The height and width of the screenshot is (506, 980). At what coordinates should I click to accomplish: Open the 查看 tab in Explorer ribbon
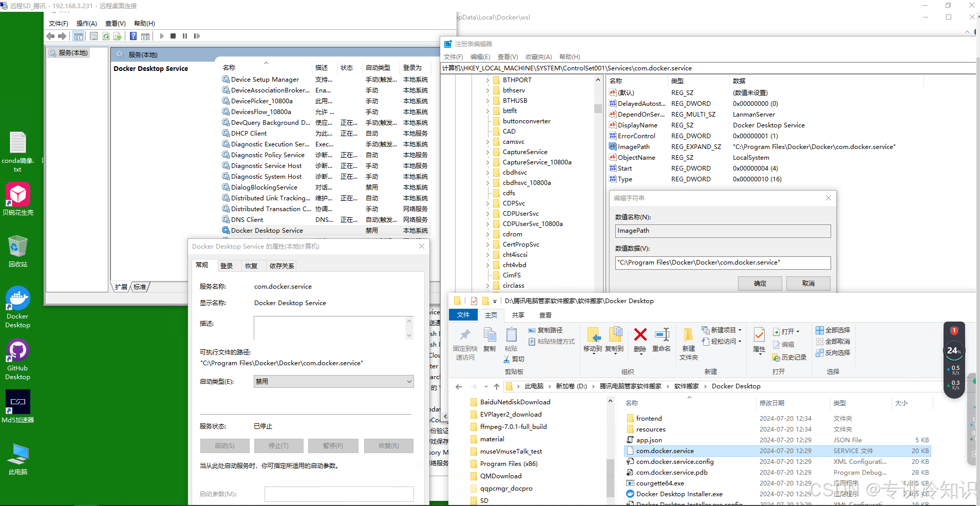coord(545,315)
